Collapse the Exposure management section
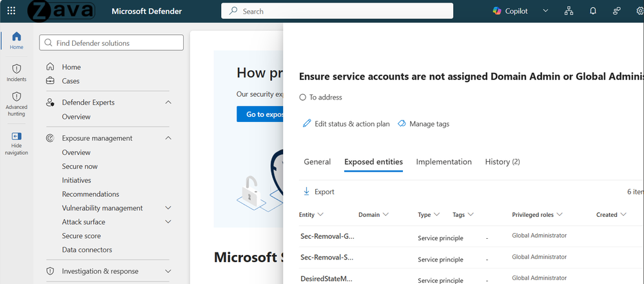This screenshot has width=644, height=284. coord(168,138)
